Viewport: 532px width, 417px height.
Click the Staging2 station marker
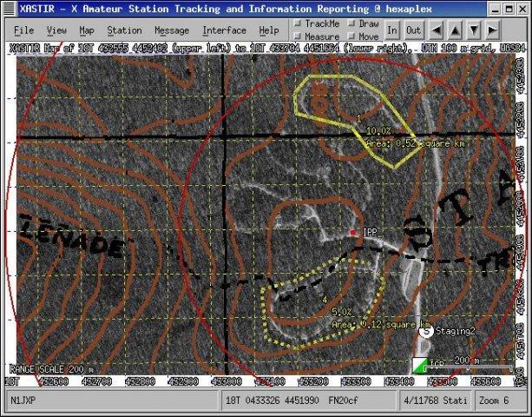coord(425,331)
